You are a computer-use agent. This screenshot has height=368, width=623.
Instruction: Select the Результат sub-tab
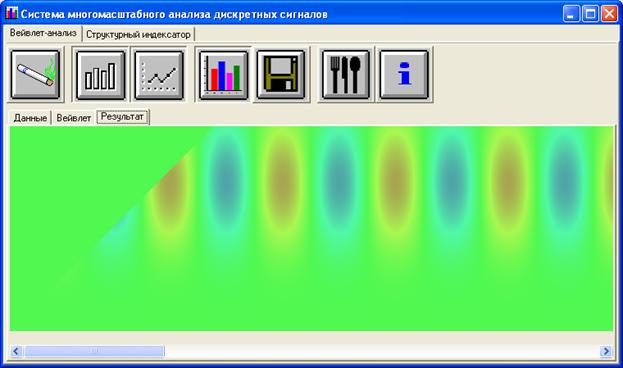122,117
